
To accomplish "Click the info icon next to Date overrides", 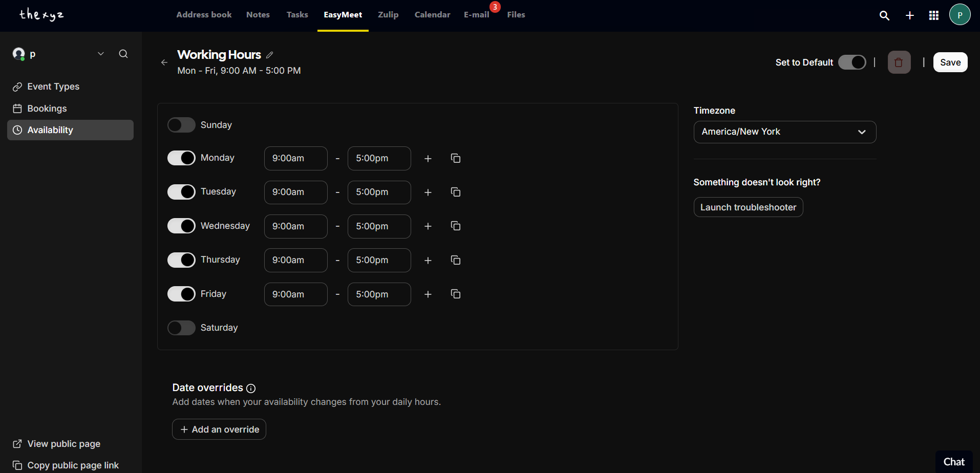I will point(251,389).
